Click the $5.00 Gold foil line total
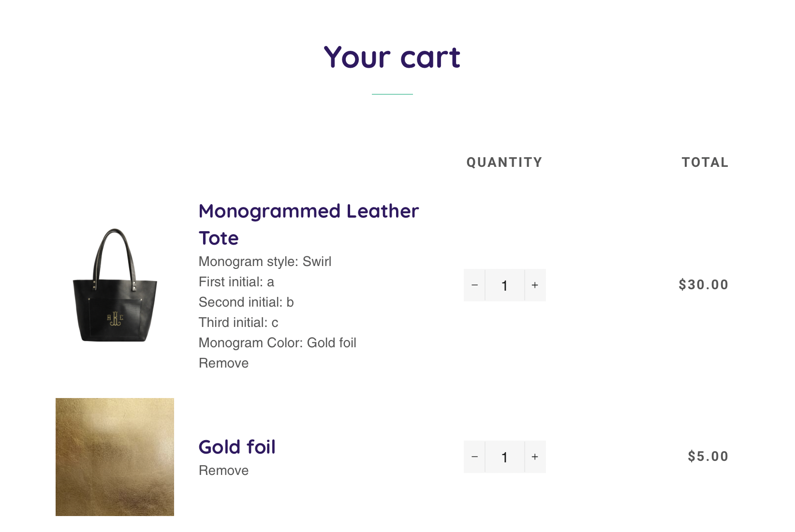The height and width of the screenshot is (532, 795). (708, 456)
